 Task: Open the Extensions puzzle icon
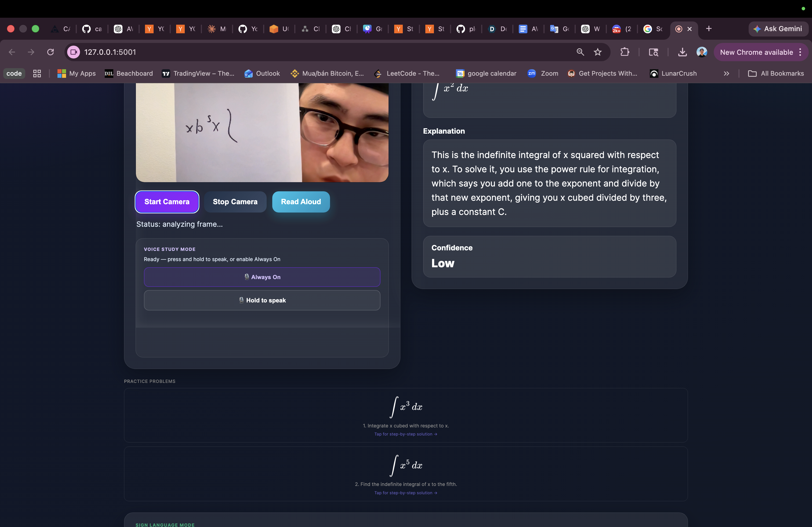(625, 52)
